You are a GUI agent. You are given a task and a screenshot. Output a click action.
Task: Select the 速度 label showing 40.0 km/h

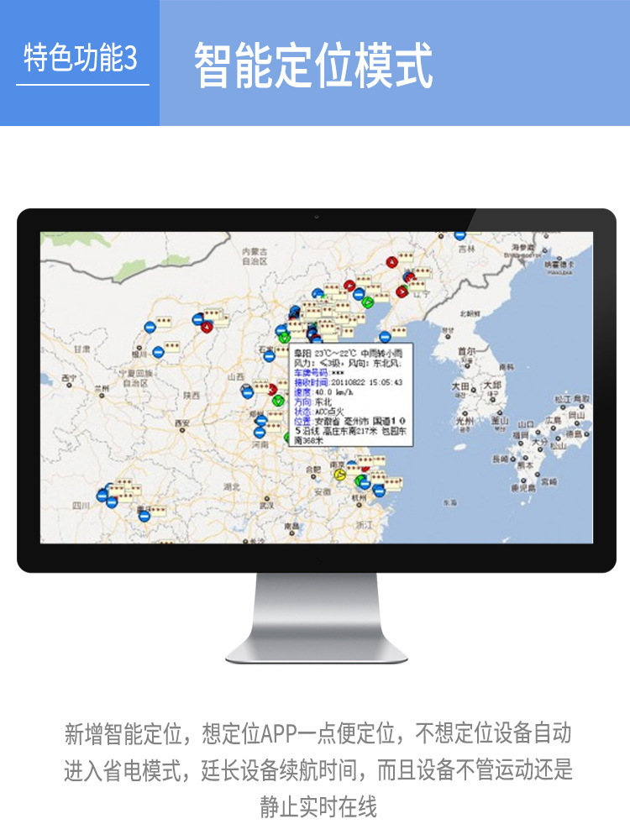302,392
